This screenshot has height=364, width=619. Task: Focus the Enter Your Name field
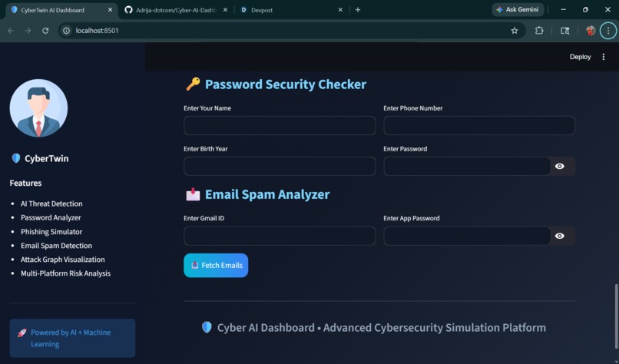click(280, 125)
